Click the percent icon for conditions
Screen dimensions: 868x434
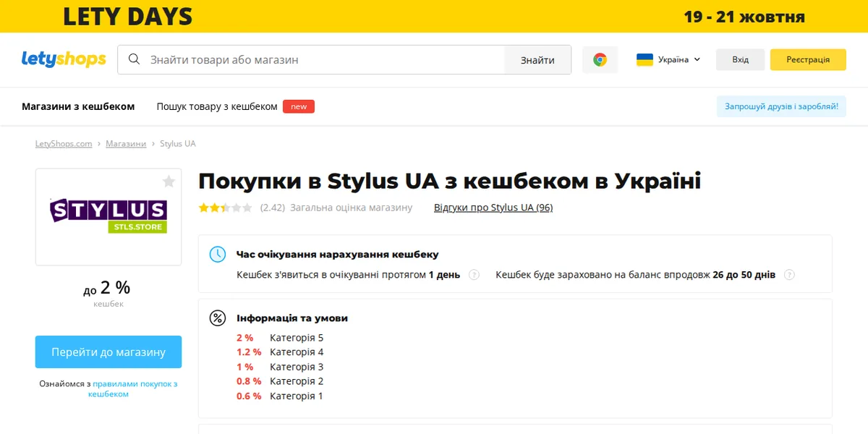tap(217, 318)
